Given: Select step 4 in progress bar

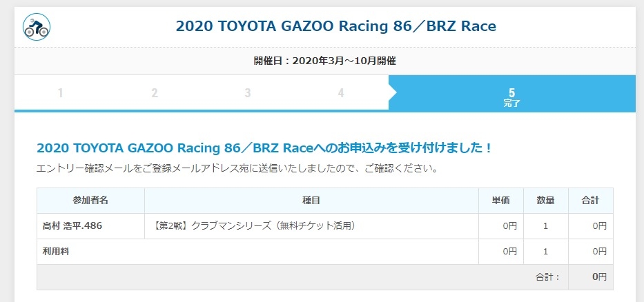Looking at the screenshot, I should tap(340, 93).
